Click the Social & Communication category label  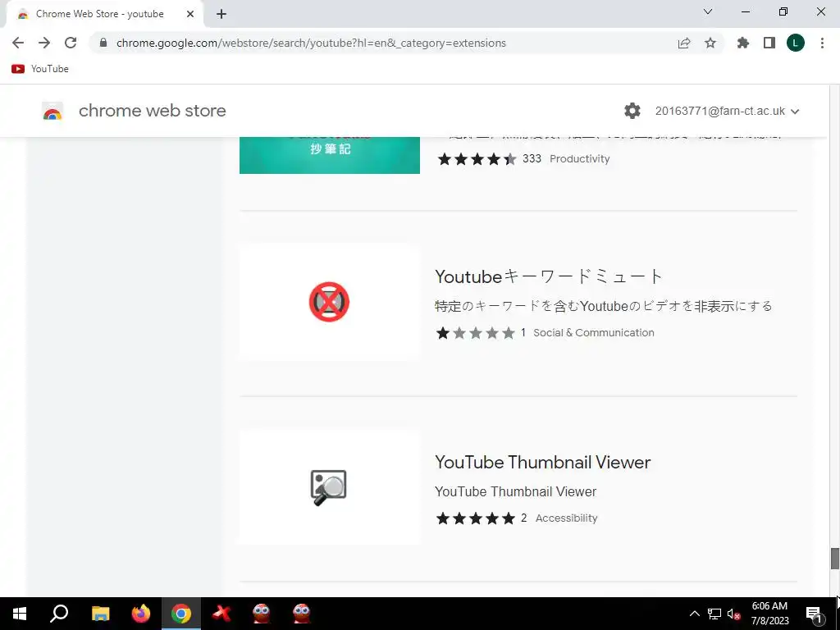[594, 333]
